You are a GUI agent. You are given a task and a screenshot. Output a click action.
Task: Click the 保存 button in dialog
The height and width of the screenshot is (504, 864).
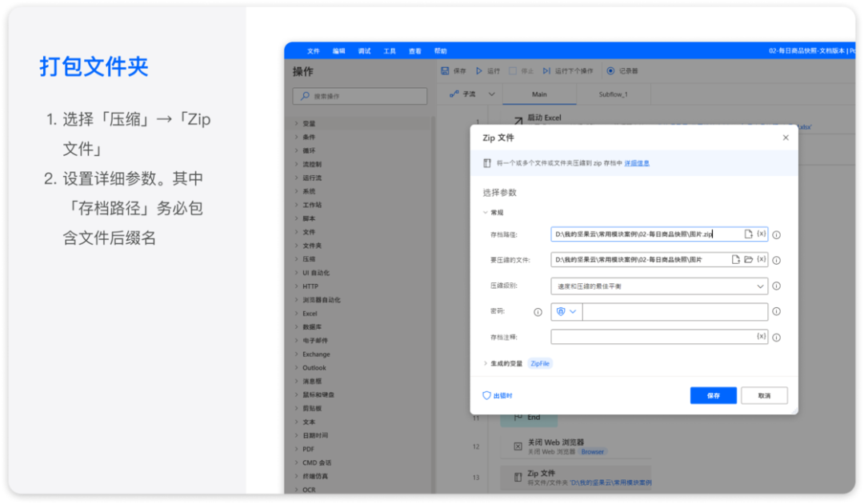point(713,395)
